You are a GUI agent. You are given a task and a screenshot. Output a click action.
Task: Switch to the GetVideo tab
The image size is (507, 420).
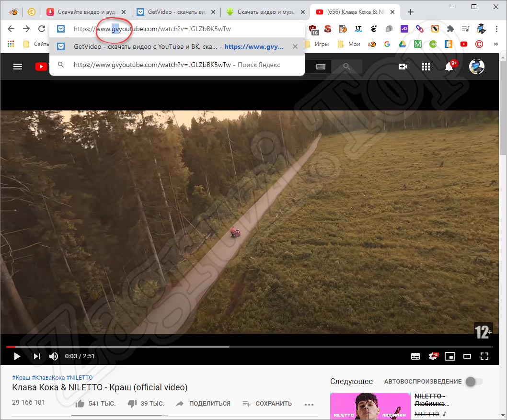(176, 12)
